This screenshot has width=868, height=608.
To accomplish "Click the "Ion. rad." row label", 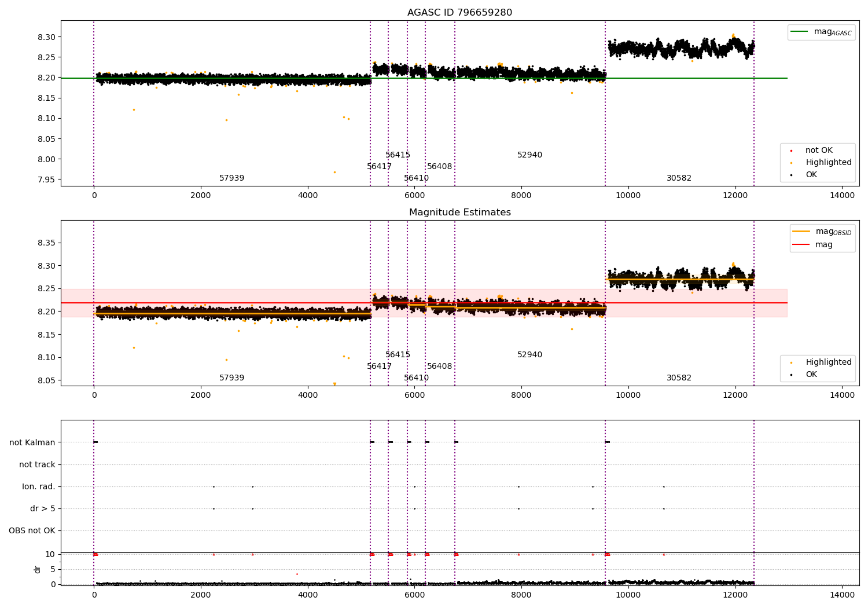I will click(x=39, y=487).
